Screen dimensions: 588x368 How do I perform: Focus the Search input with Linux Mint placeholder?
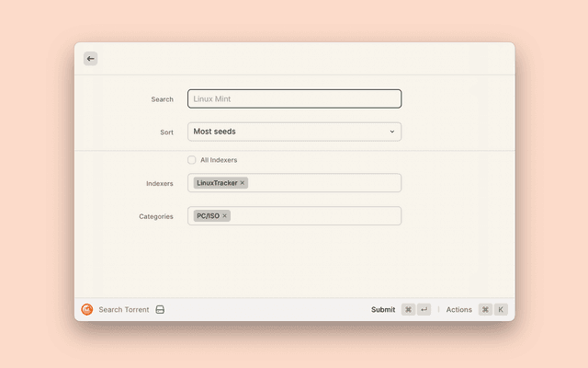(x=294, y=98)
